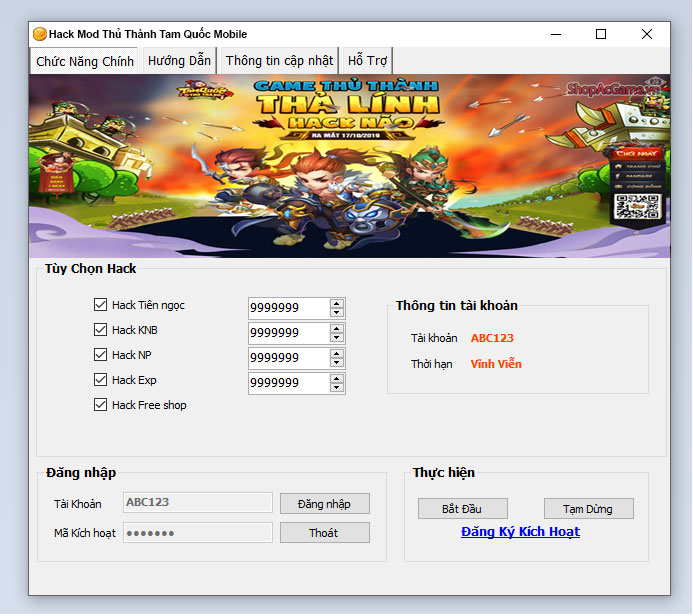693x616 pixels.
Task: Decrease the Hack Exp value with down arrow
Action: pos(337,388)
